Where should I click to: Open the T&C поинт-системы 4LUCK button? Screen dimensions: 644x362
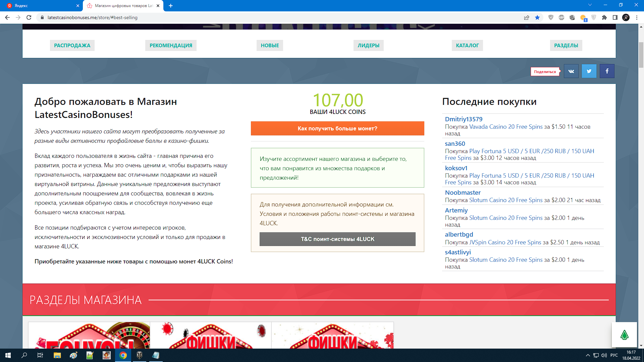coord(337,239)
